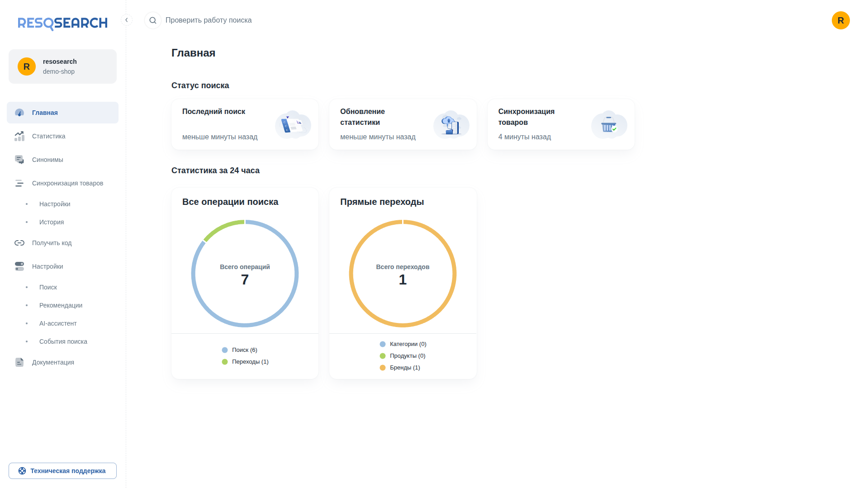Open the События поиска settings item
Image resolution: width=868 pixels, height=488 pixels.
[x=63, y=341]
